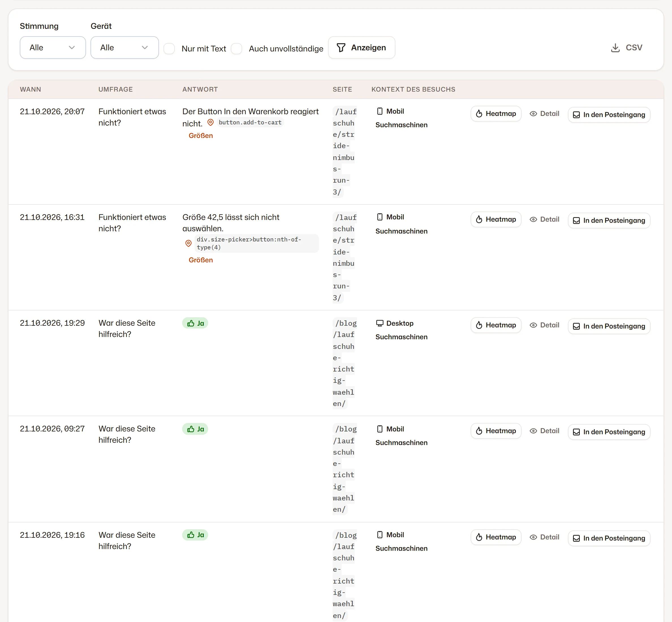Click the page path in the 16:31 row
Screen dimensions: 672x622
[344, 258]
